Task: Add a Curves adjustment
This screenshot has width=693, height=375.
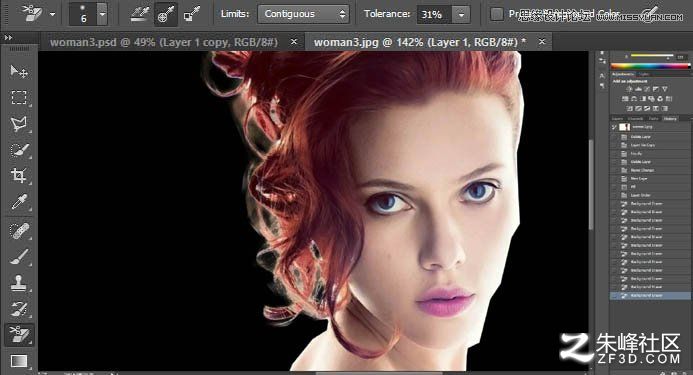Action: pos(647,89)
